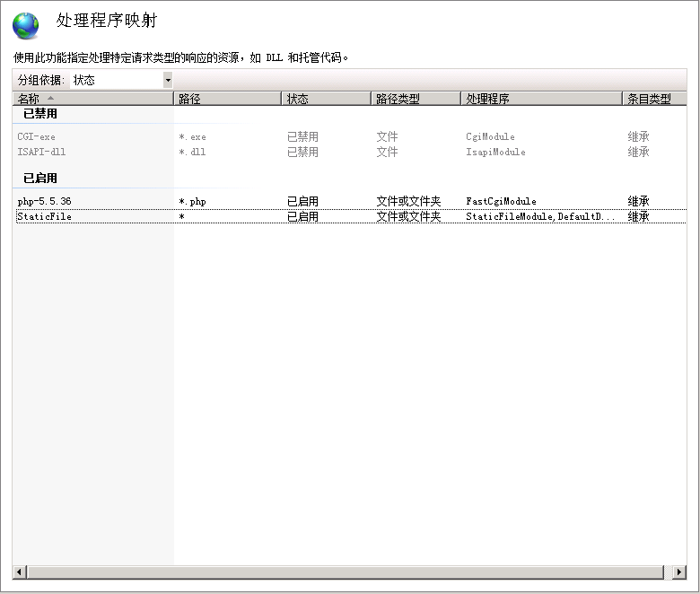Click the FastCgiModule handler cell
The width and height of the screenshot is (700, 594).
pyautogui.click(x=501, y=201)
